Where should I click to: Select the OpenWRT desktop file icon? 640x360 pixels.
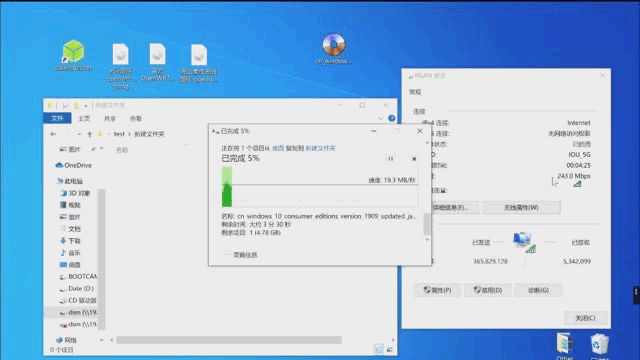pyautogui.click(x=157, y=62)
